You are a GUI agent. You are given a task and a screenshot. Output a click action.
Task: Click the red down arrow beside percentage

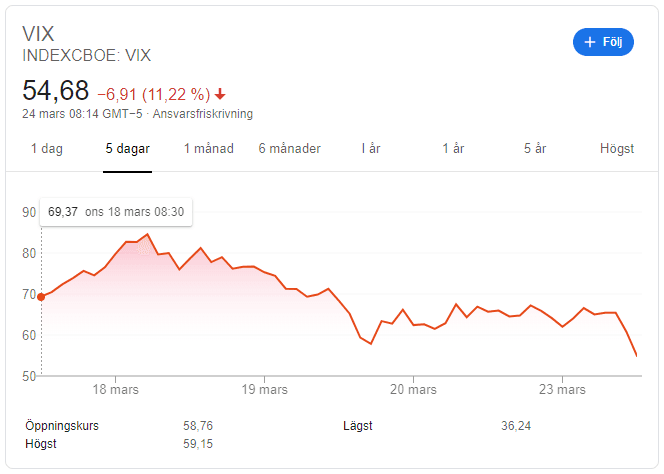[221, 95]
